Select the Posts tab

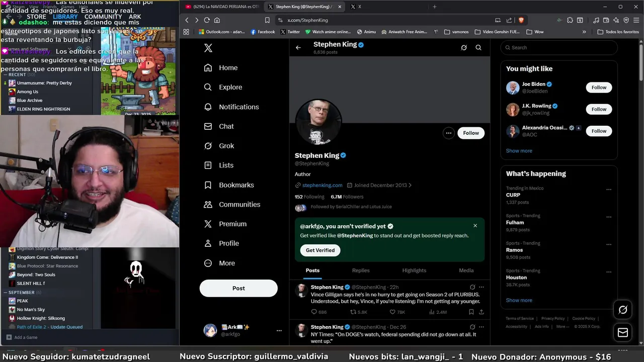tap(312, 270)
